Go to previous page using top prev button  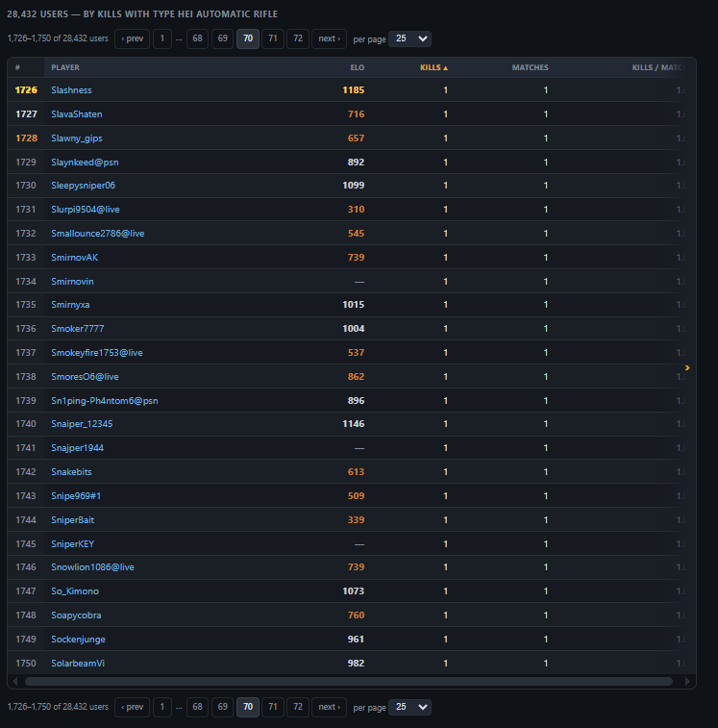(133, 38)
